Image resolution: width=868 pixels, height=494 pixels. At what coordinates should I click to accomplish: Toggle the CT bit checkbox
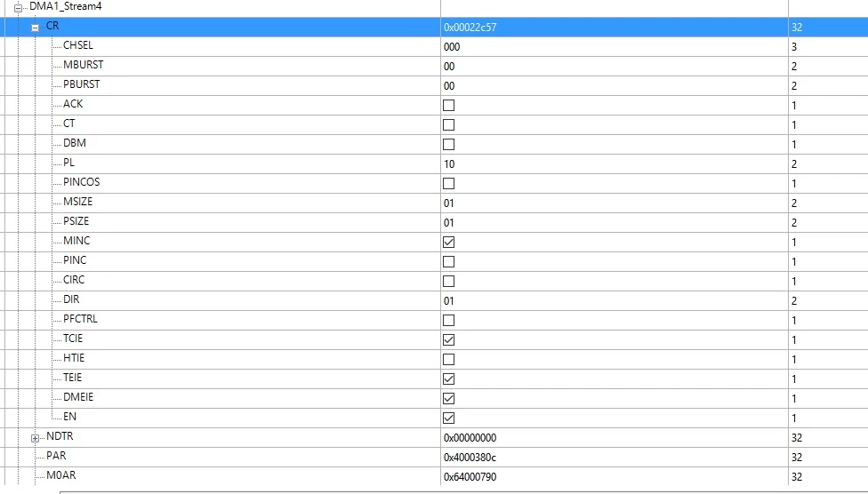(x=449, y=125)
